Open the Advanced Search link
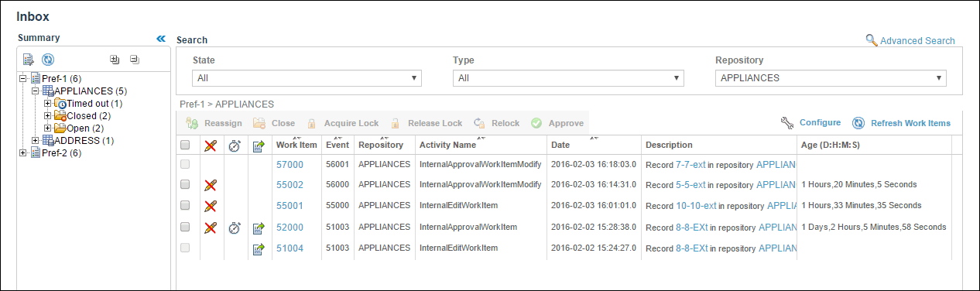This screenshot has width=980, height=291. tap(917, 41)
